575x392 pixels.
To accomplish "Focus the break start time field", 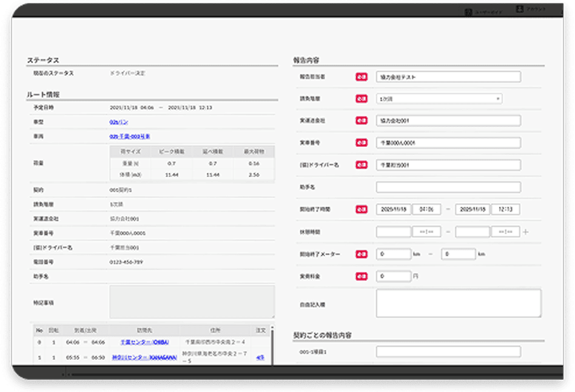I will point(426,232).
